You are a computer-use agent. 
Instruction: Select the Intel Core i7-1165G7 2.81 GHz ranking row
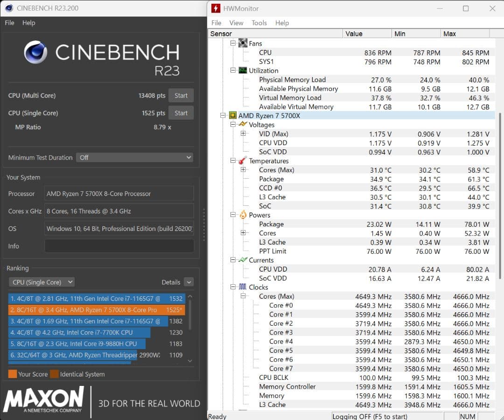pos(97,299)
